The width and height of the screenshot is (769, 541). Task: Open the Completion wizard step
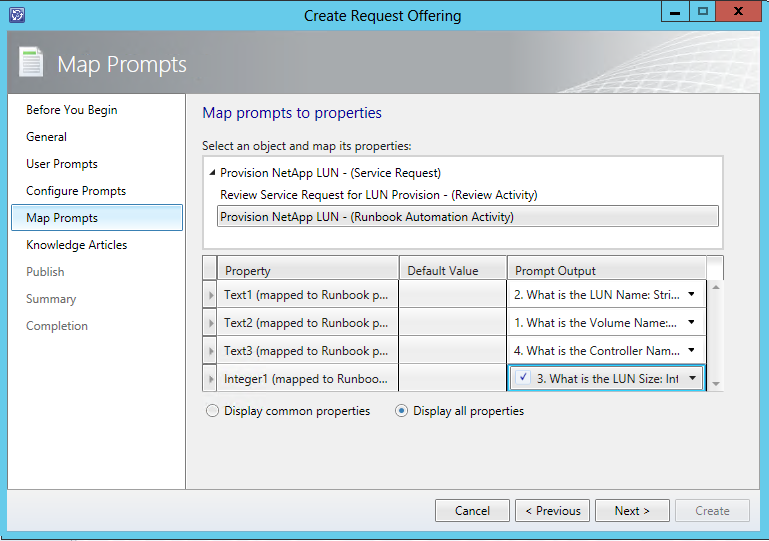pyautogui.click(x=57, y=326)
